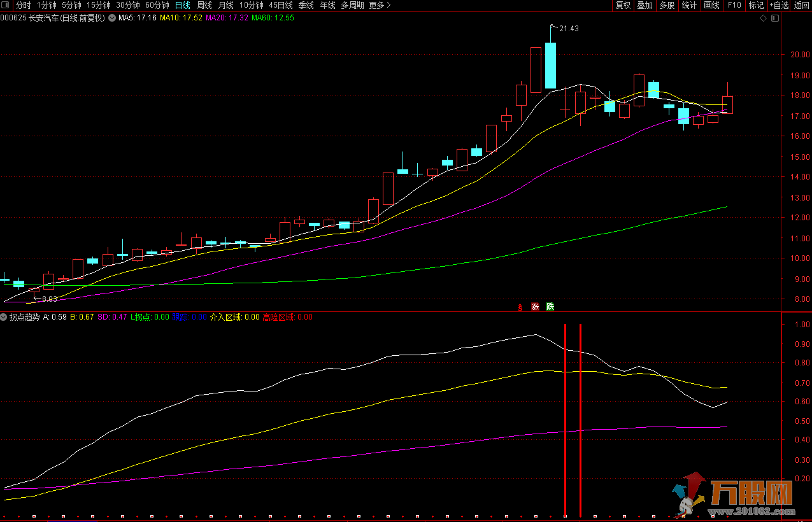
Task: Click the 返回 back button
Action: click(x=801, y=5)
